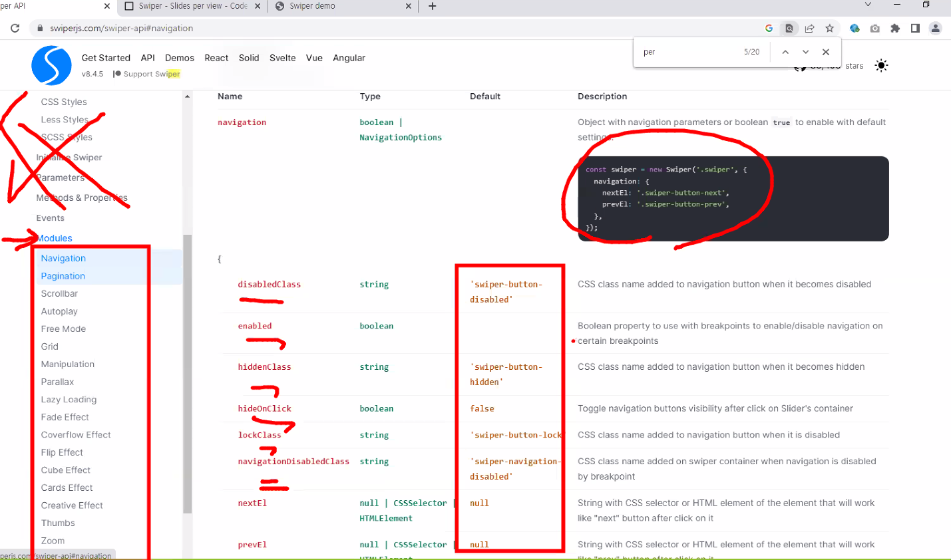Click the navigationDisabledClass parameter name

(x=293, y=462)
